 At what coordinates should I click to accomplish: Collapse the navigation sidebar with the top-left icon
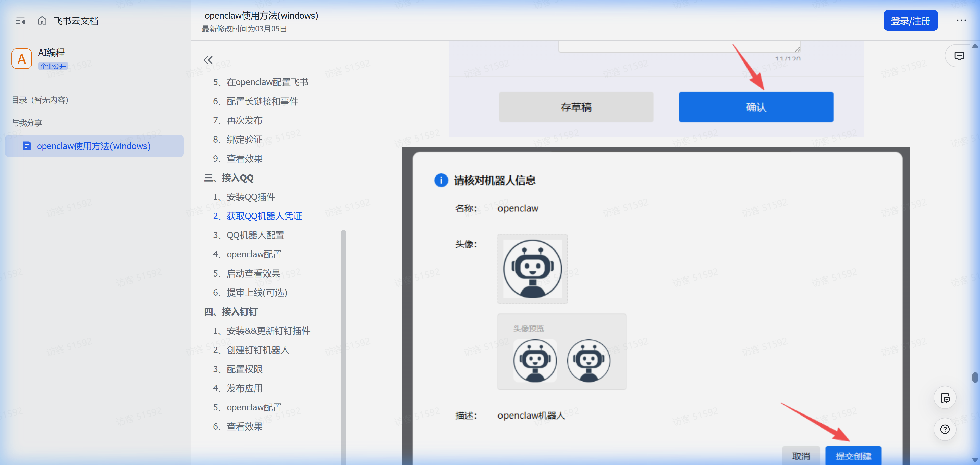(x=21, y=20)
